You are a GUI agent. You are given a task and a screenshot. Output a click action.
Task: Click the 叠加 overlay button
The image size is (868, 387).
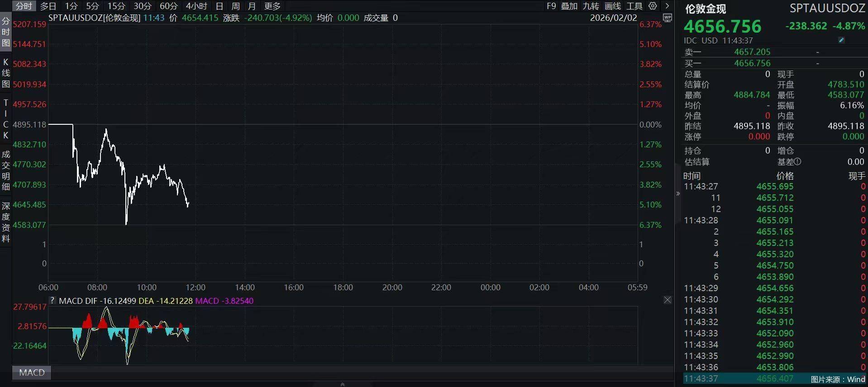(569, 6)
